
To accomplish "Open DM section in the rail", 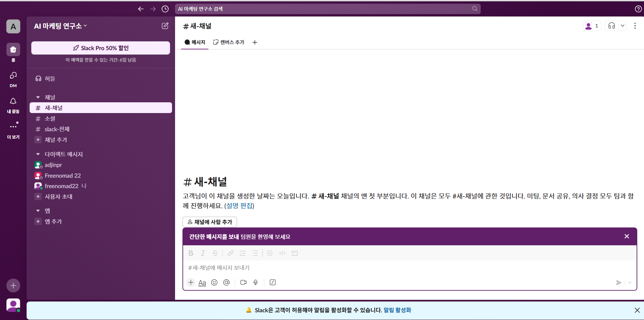I will [13, 79].
